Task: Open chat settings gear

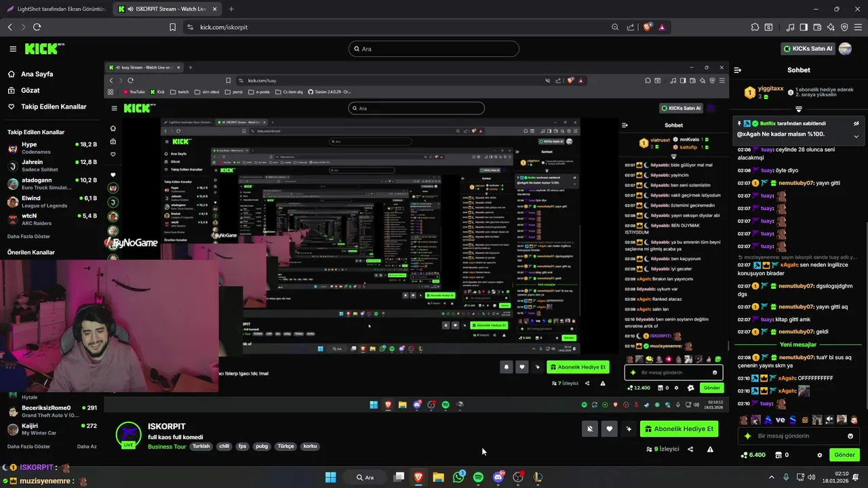Action: [819, 455]
